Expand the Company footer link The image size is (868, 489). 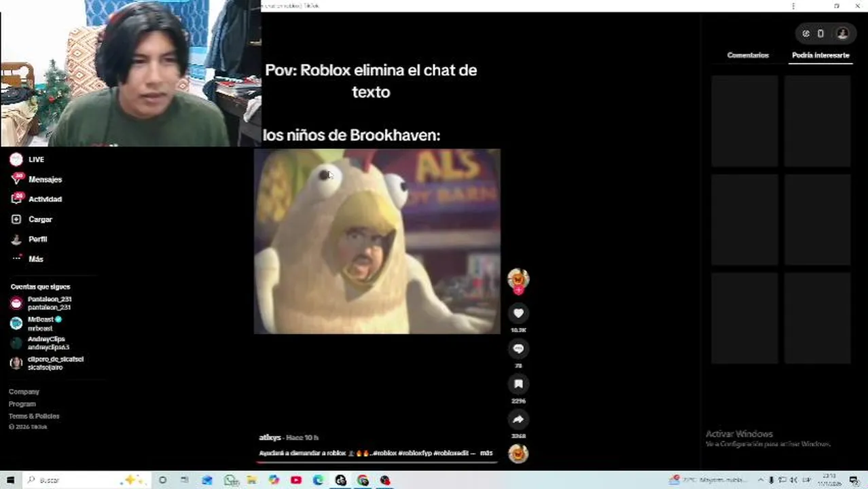point(24,392)
